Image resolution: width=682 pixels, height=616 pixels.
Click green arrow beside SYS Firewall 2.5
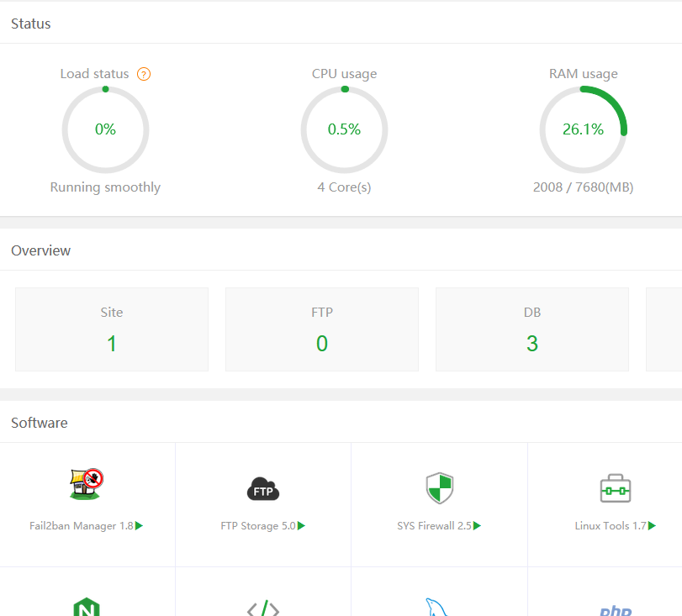point(478,526)
